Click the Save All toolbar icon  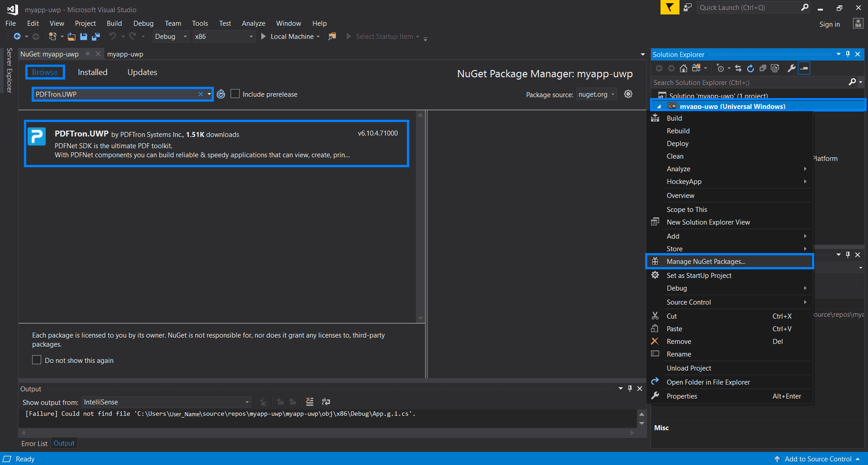[x=95, y=37]
